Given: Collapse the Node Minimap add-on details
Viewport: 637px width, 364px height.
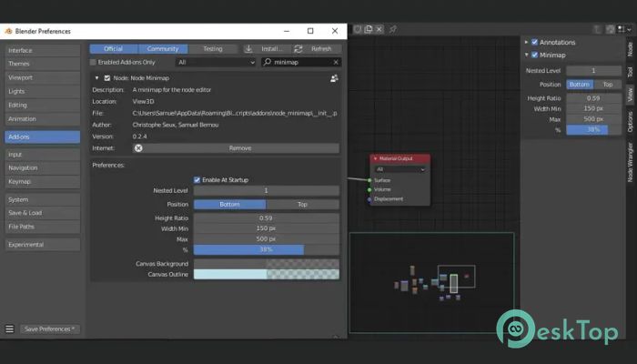Looking at the screenshot, I should [96, 78].
